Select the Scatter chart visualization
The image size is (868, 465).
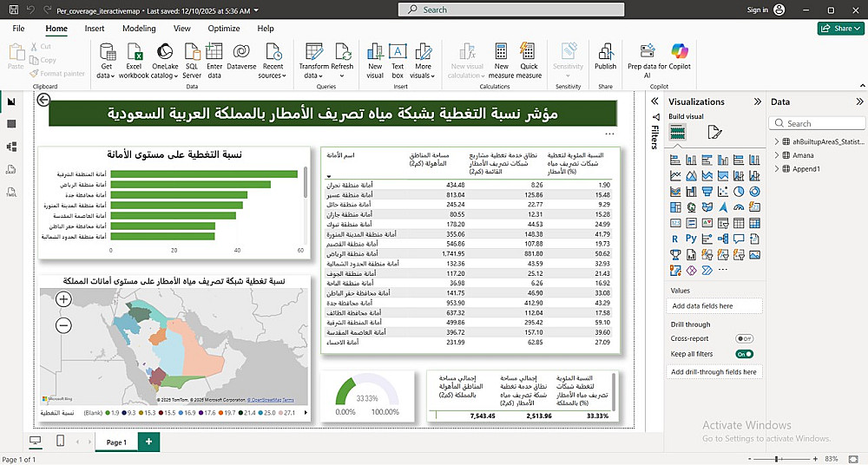(x=723, y=192)
